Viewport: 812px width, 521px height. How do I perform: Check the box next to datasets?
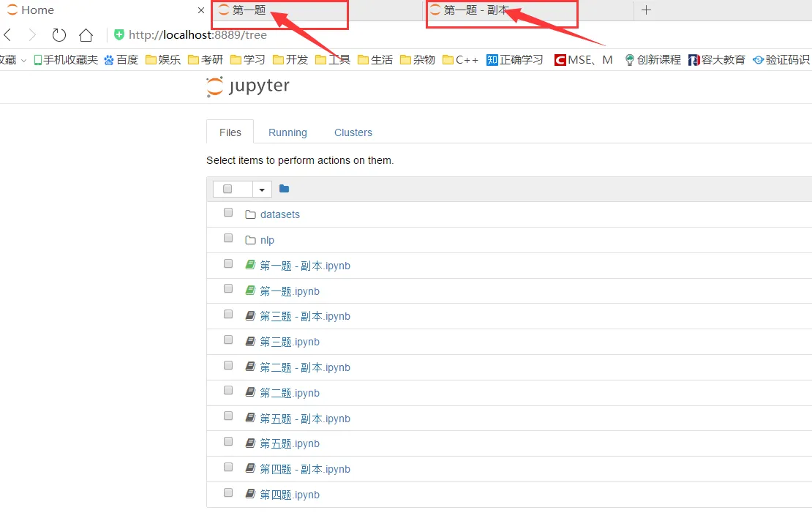pyautogui.click(x=228, y=213)
